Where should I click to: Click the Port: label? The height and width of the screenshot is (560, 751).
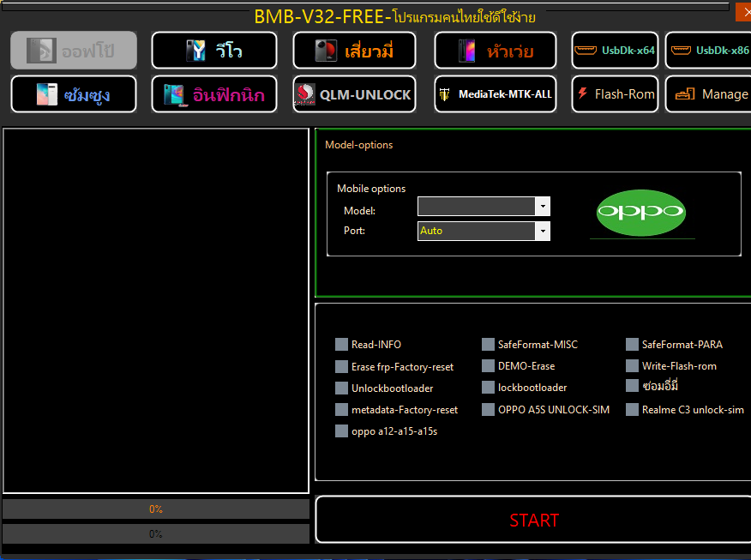point(354,231)
